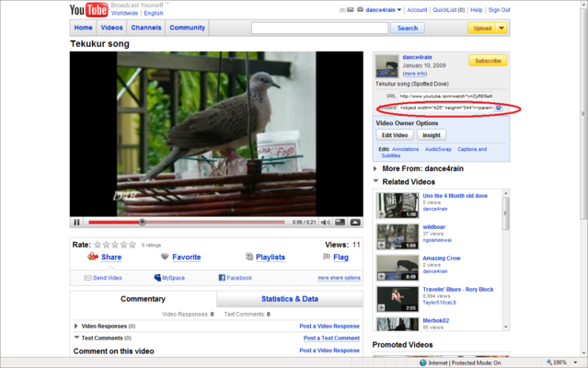The width and height of the screenshot is (588, 368).
Task: Click the Embed code field
Action: tap(446, 108)
